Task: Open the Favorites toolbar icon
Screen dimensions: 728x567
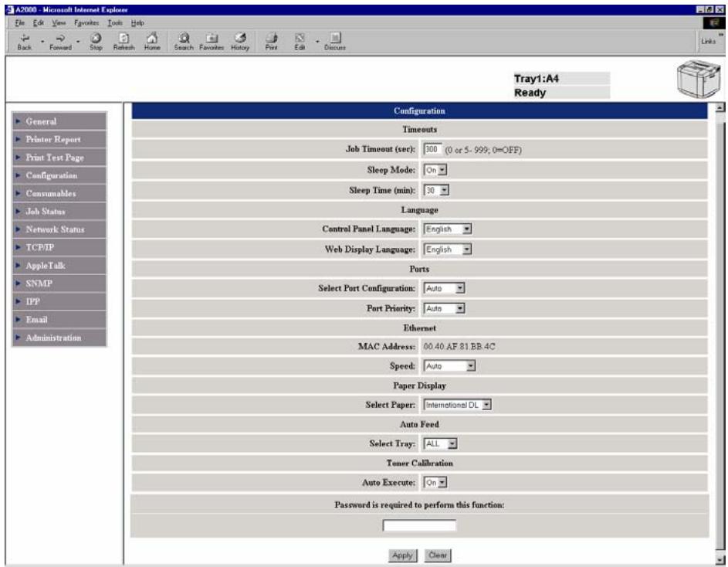Action: pyautogui.click(x=212, y=42)
